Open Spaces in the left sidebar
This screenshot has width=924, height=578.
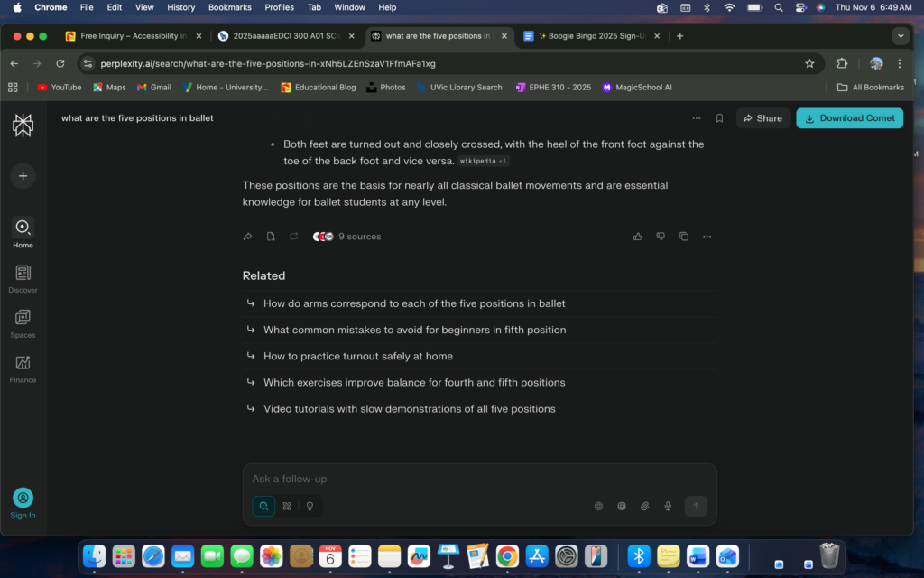(23, 322)
